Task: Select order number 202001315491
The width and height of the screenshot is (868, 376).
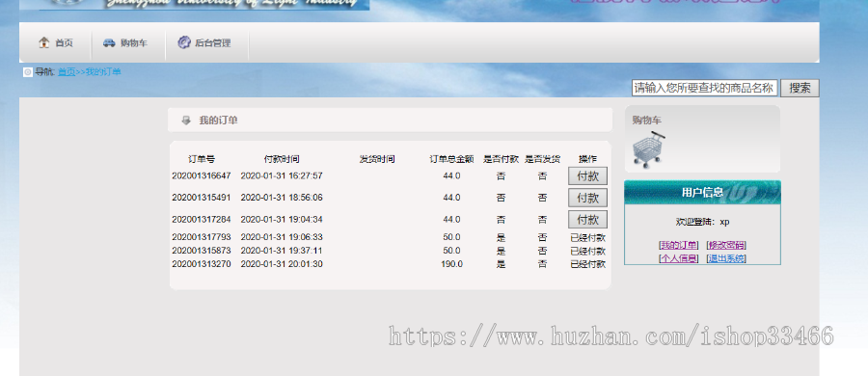Action: (202, 198)
